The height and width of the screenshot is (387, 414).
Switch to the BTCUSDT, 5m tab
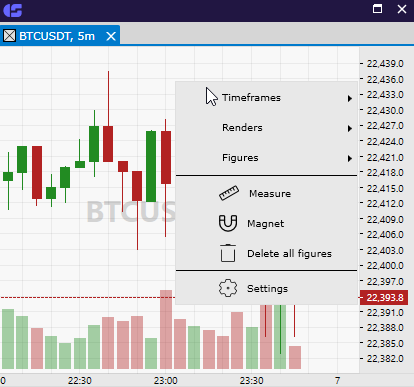tap(57, 36)
